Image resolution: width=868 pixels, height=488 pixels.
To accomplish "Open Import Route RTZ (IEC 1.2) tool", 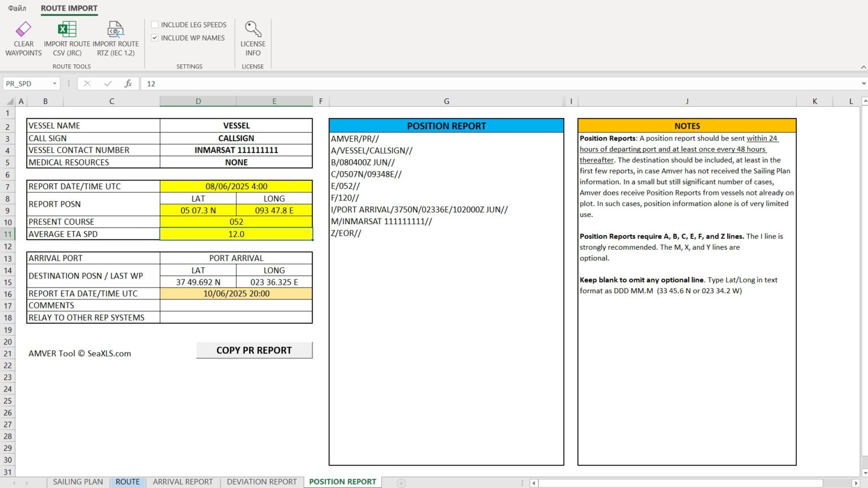I will pyautogui.click(x=115, y=37).
